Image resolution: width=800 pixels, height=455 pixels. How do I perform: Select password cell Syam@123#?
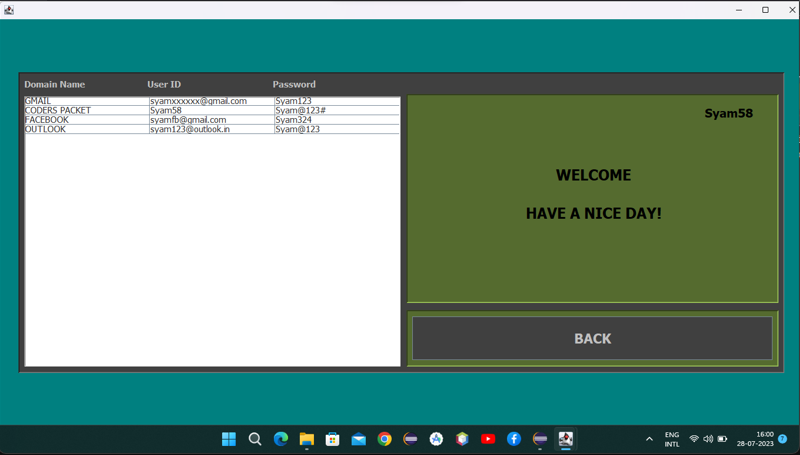tap(337, 110)
